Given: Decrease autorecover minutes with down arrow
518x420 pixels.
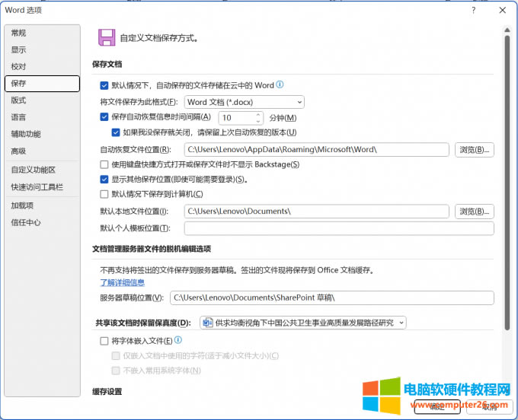Looking at the screenshot, I should coord(258,121).
